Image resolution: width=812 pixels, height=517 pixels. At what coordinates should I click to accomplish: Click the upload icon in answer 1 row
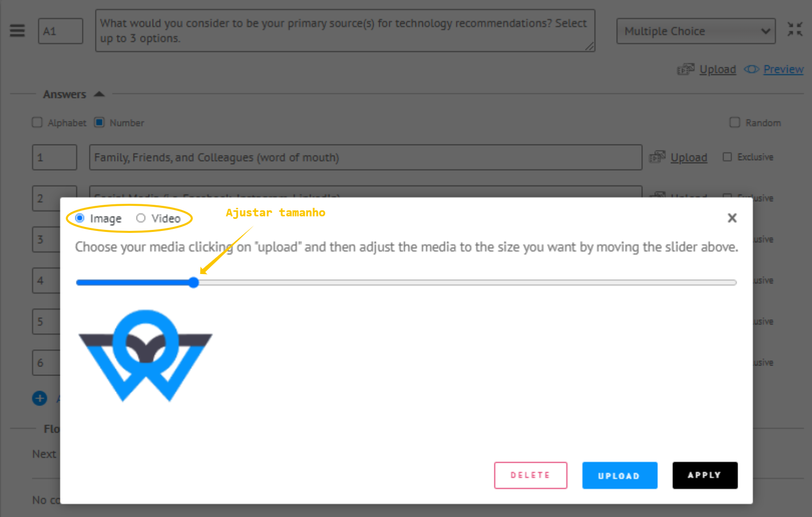[x=657, y=157]
